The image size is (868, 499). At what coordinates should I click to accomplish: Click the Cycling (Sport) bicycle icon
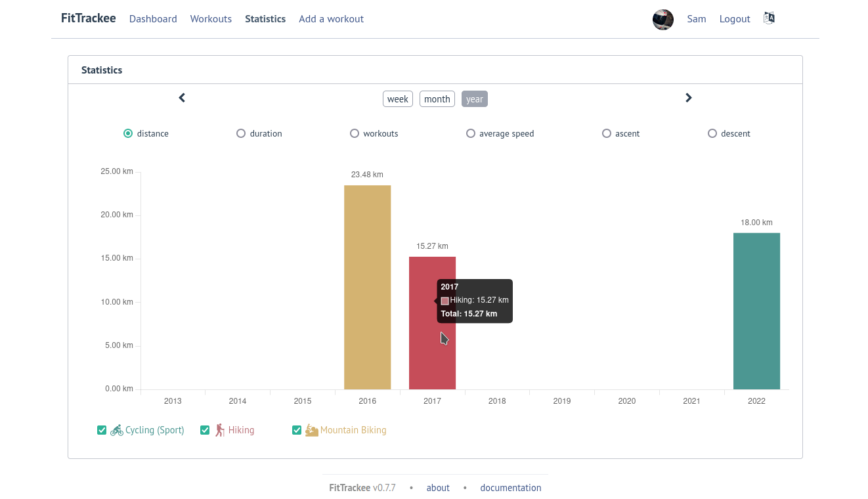(x=117, y=430)
